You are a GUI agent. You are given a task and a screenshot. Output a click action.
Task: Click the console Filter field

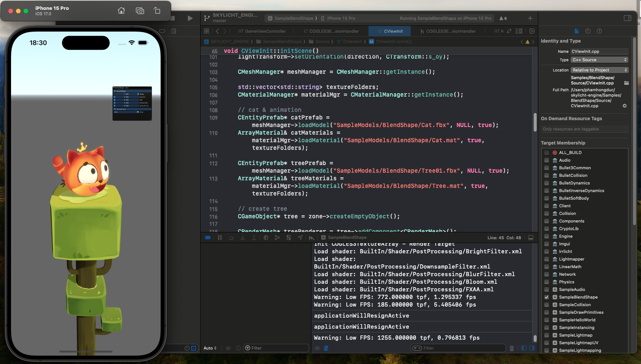tap(458, 348)
